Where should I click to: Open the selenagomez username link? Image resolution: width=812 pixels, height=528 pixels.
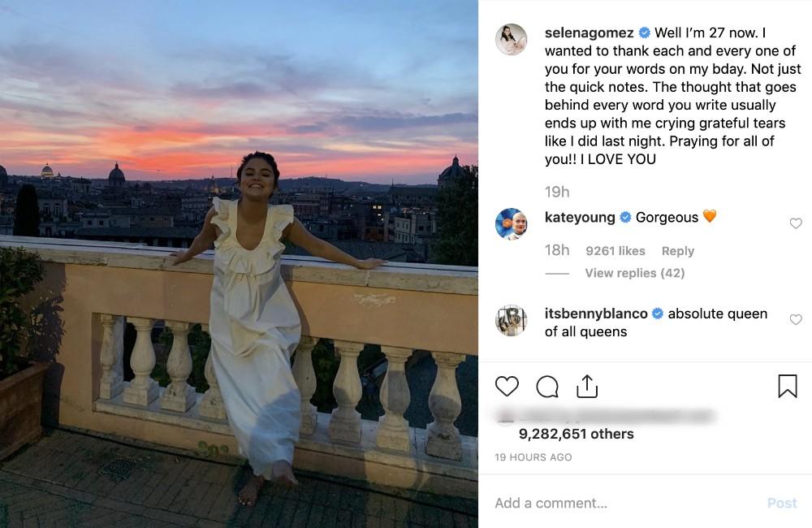(590, 33)
